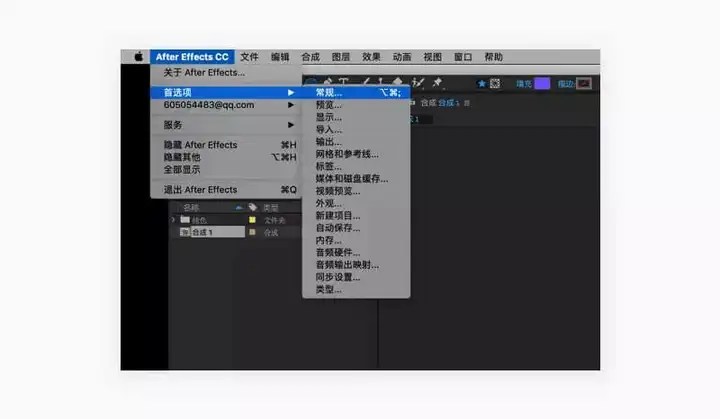Open 内存... preferences

coord(356,240)
